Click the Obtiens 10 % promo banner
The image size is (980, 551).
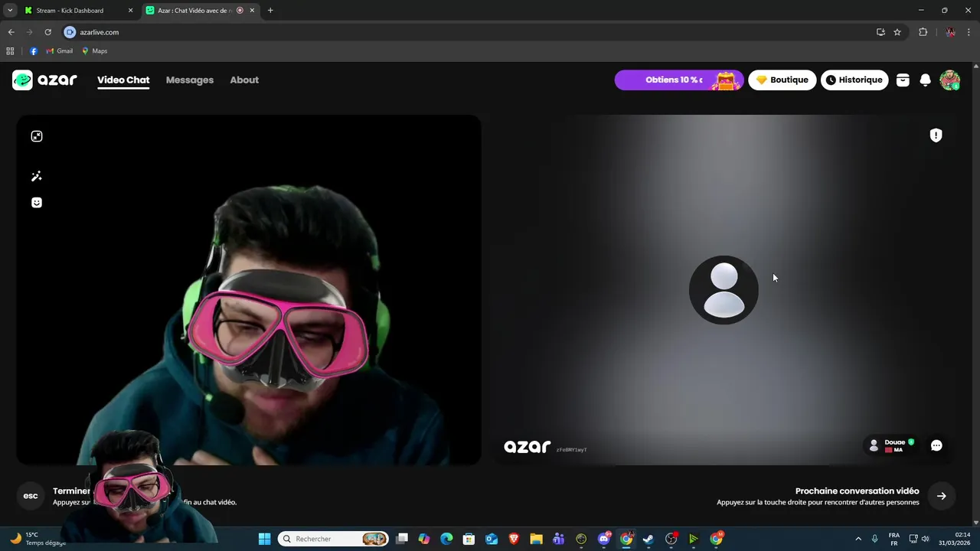pos(679,80)
